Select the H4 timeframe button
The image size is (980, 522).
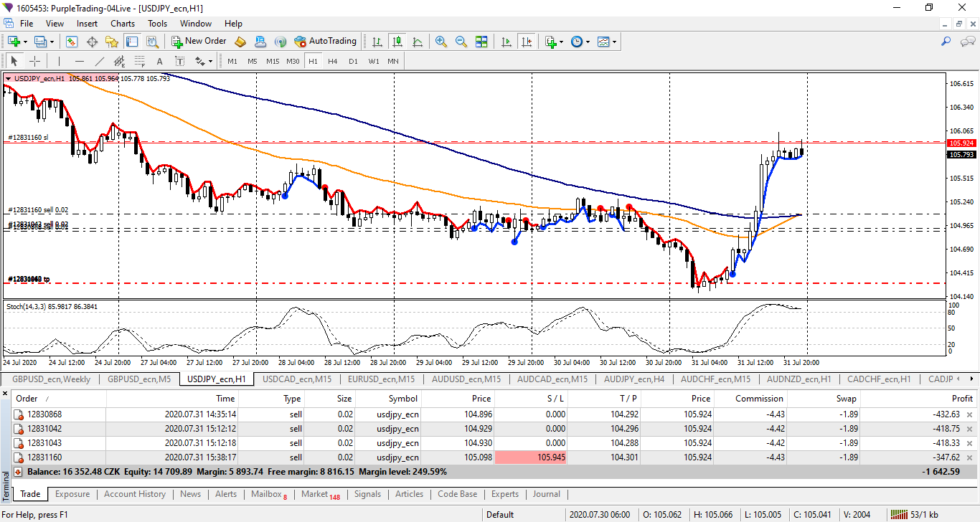[333, 61]
